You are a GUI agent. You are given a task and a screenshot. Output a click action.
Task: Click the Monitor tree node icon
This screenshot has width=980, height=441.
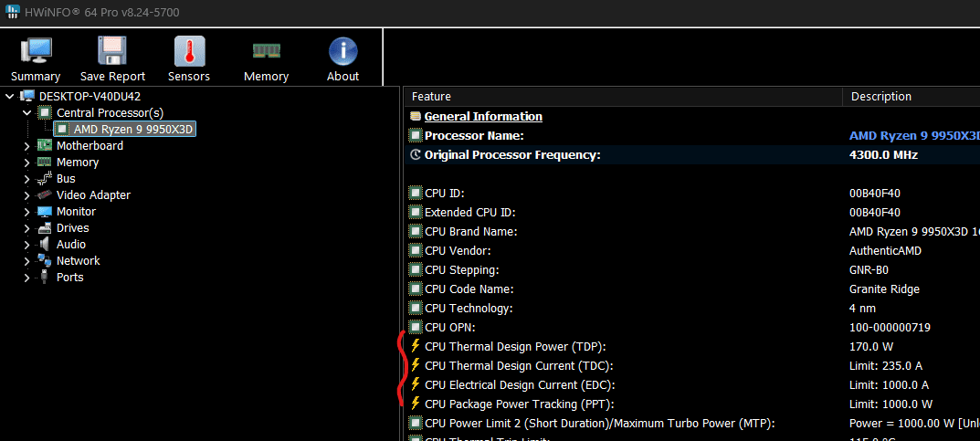(45, 211)
